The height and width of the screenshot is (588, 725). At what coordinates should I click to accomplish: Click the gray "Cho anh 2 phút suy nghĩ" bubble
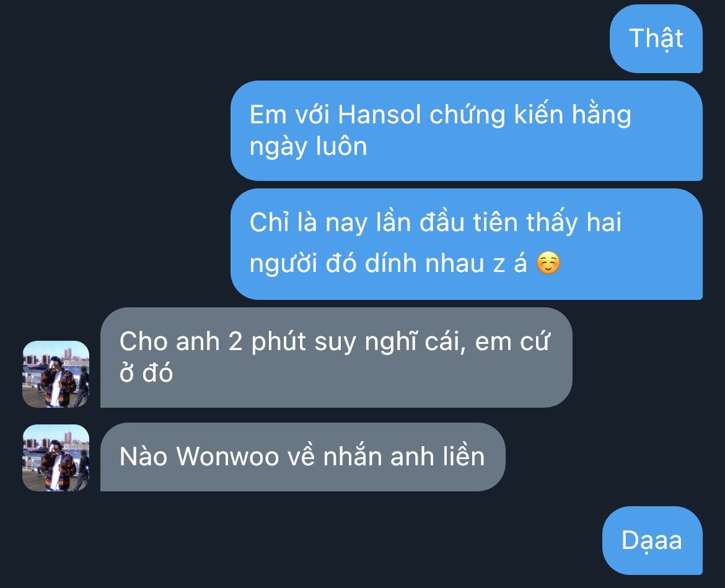336,358
